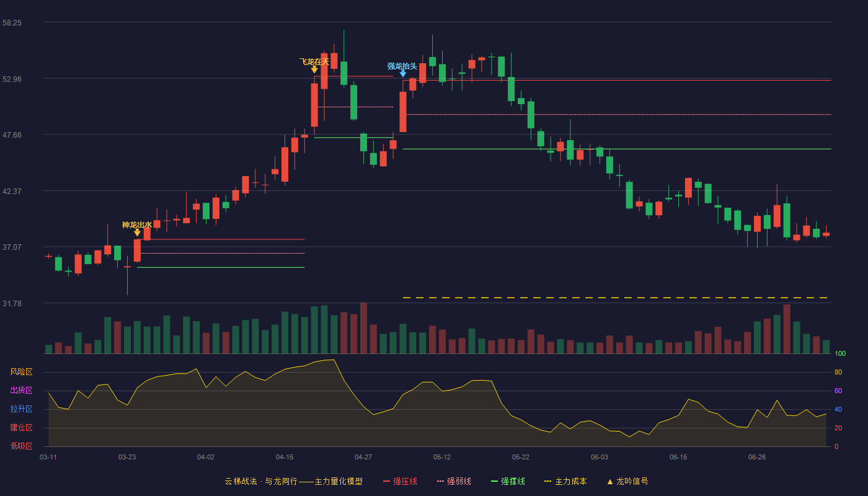Viewport: 868px width, 496px height.
Task: Select the 建仓区 zone label
Action: pyautogui.click(x=21, y=428)
